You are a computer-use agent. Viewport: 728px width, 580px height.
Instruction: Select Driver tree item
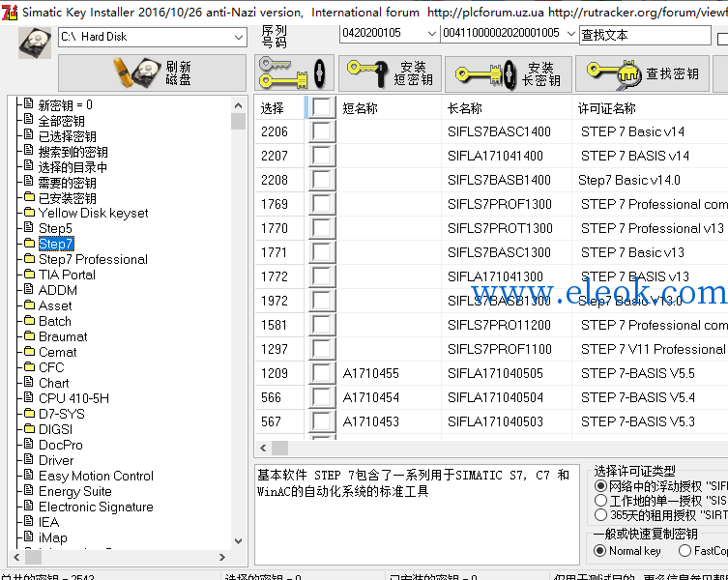click(56, 460)
